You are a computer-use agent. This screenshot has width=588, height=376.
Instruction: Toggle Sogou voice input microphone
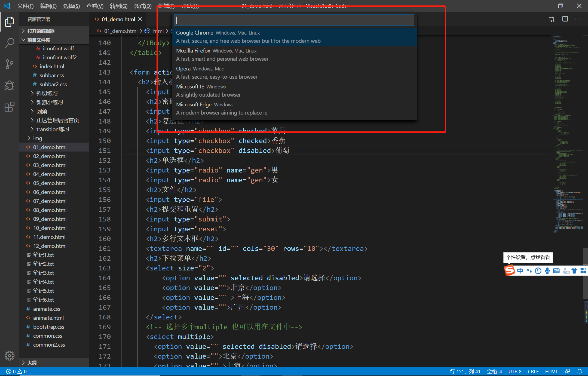pyautogui.click(x=547, y=271)
